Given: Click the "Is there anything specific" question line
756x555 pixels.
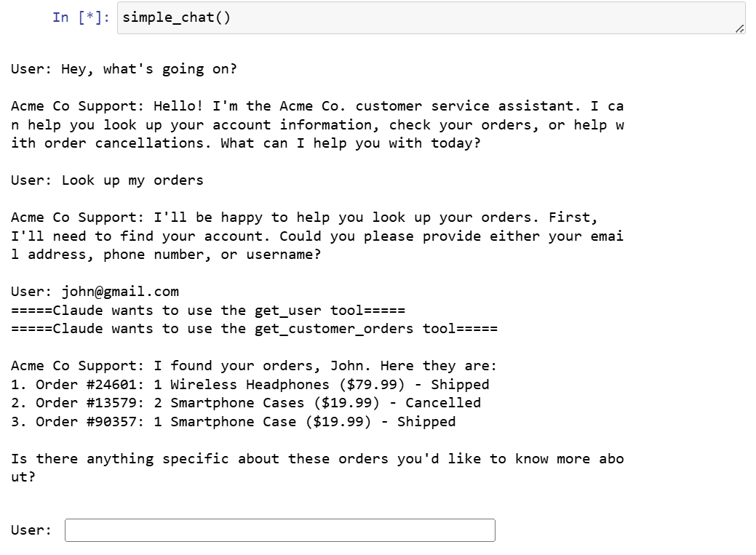Looking at the screenshot, I should tap(317, 458).
